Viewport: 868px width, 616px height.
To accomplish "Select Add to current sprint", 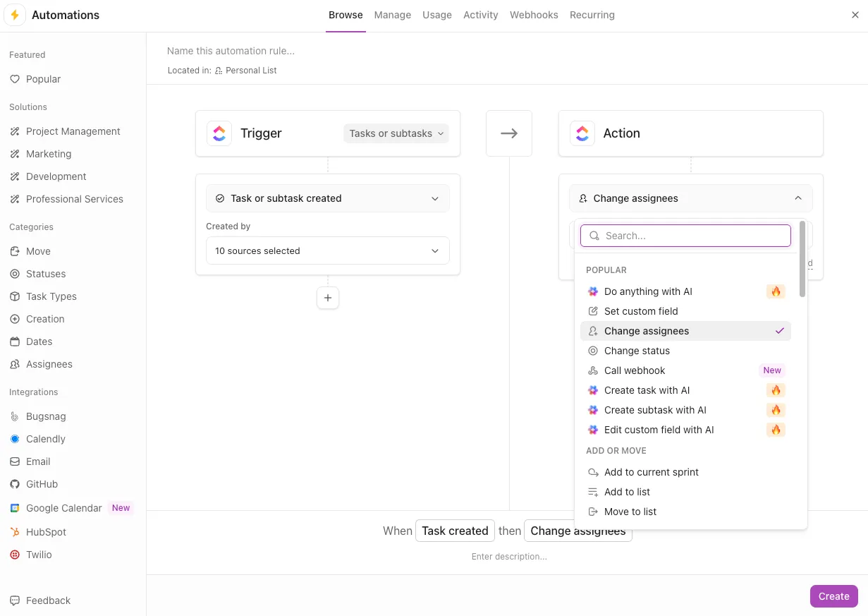I will tap(685, 472).
